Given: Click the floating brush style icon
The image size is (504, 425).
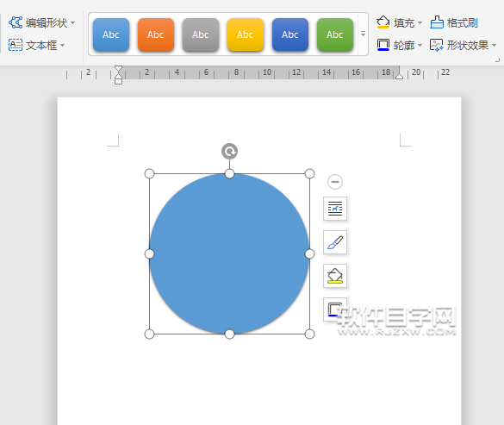Looking at the screenshot, I should pos(335,242).
